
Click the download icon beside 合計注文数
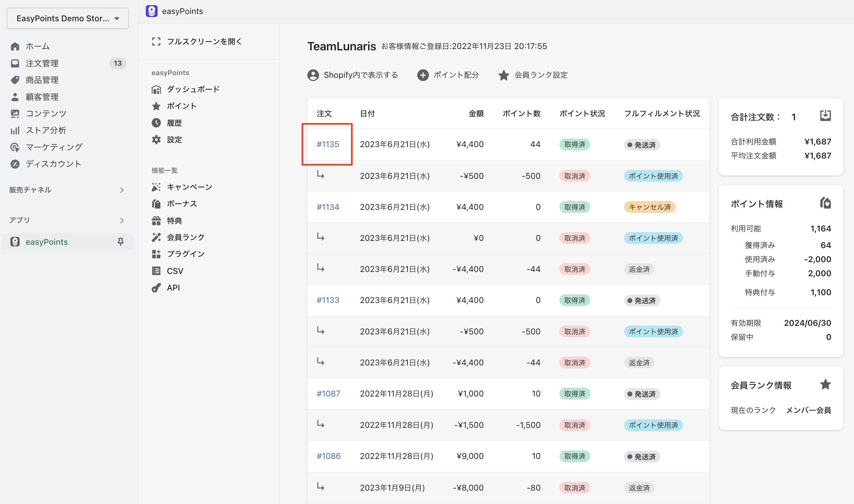click(x=825, y=116)
